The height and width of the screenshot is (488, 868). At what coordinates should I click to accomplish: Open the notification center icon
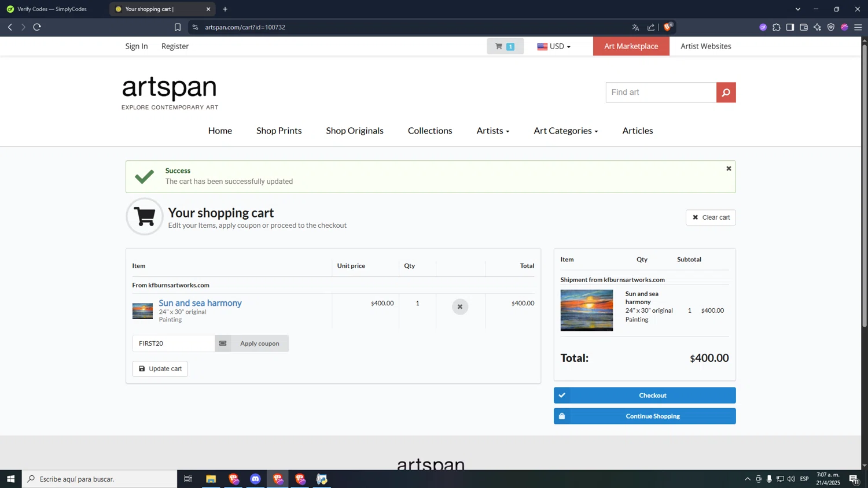pyautogui.click(x=854, y=479)
